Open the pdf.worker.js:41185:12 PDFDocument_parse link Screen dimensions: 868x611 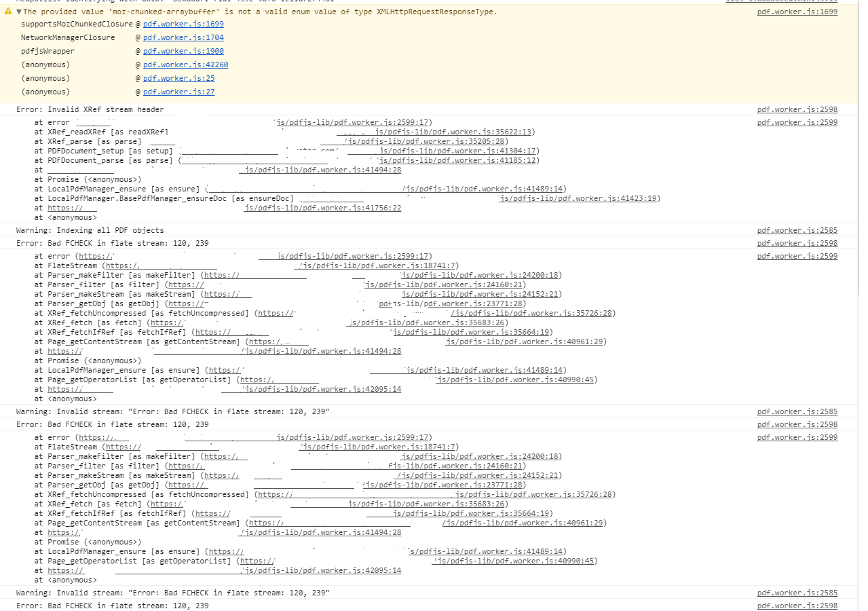pyautogui.click(x=457, y=160)
